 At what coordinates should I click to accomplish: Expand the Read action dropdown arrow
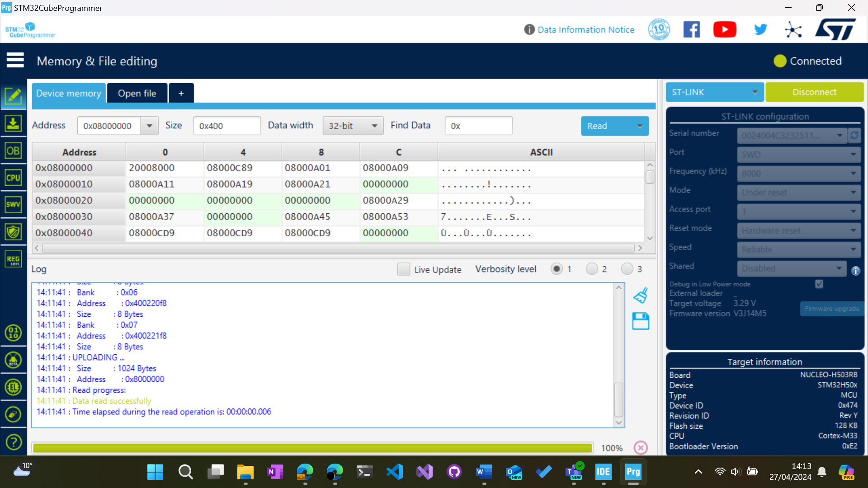640,126
